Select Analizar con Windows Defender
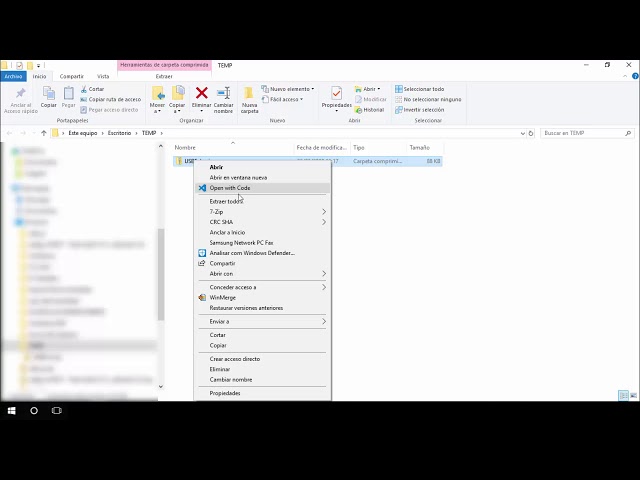 point(262,253)
